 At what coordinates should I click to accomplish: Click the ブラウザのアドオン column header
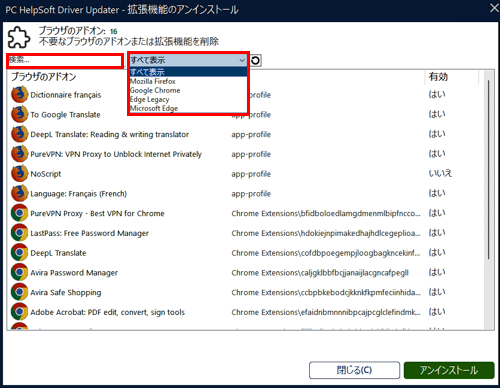pyautogui.click(x=44, y=77)
